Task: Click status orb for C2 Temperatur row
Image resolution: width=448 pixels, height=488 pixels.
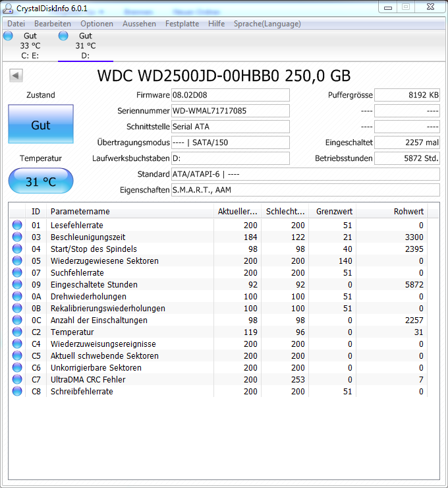Action: tap(17, 332)
